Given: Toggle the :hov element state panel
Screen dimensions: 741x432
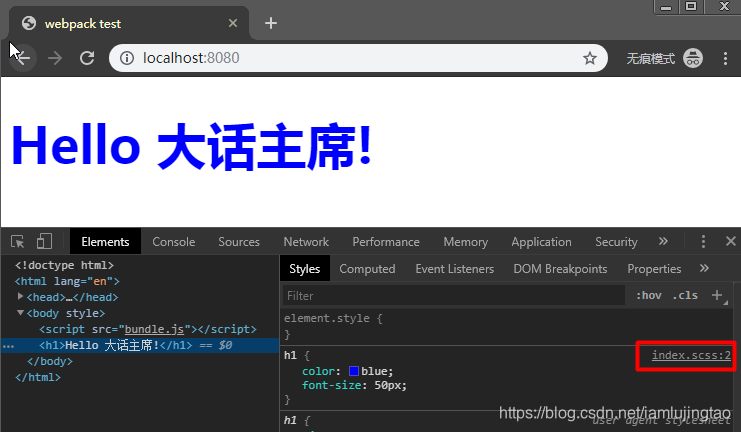Looking at the screenshot, I should click(648, 295).
